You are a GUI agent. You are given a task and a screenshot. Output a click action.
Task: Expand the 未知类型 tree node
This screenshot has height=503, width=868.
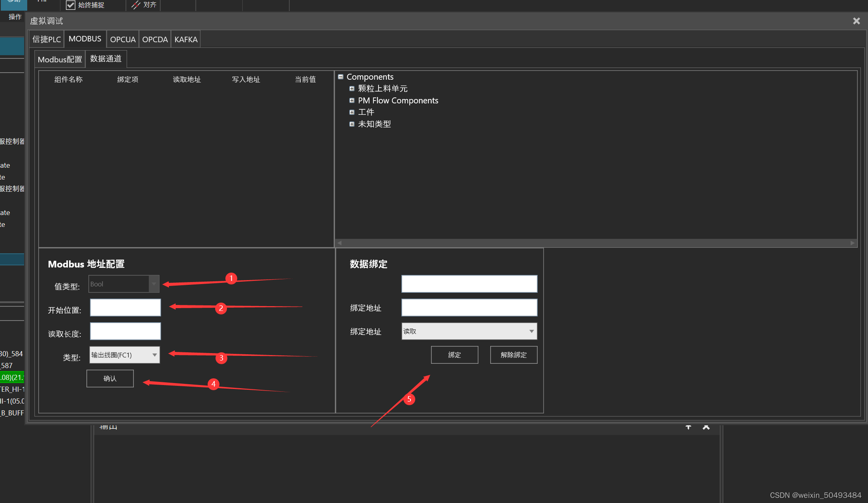(x=352, y=124)
